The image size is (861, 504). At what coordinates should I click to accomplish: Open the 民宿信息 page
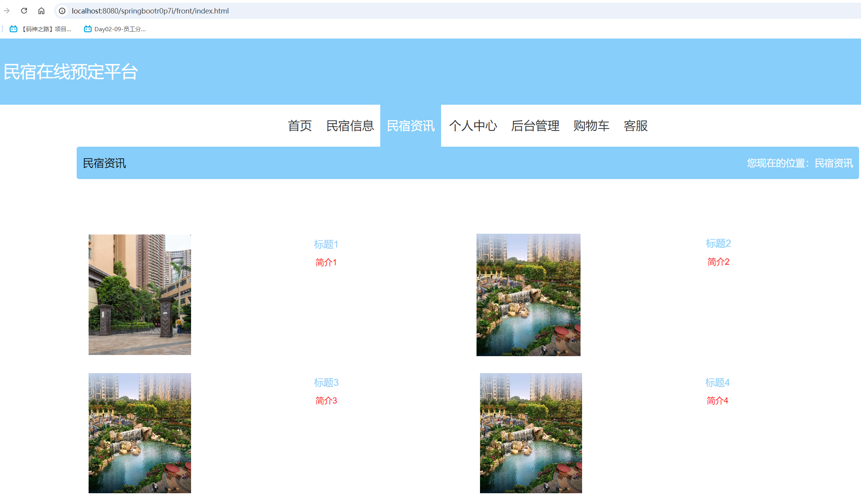tap(350, 126)
